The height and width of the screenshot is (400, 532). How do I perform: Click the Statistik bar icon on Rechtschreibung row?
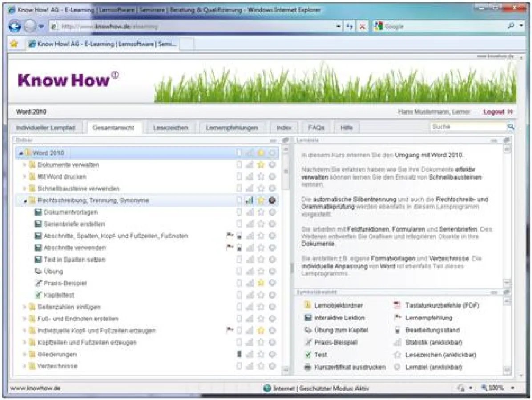(249, 200)
